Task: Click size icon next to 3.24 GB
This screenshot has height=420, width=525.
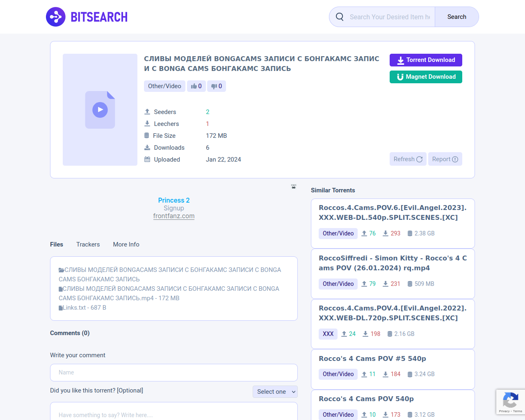Action: (x=410, y=374)
